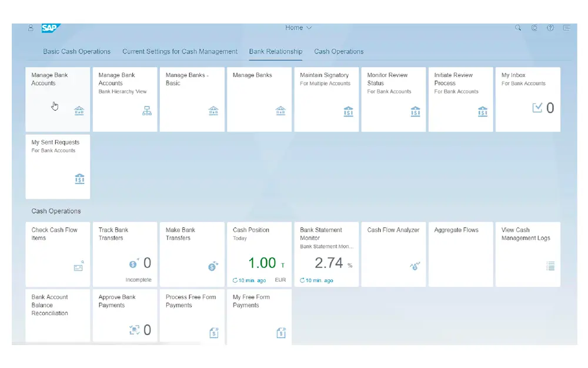Click refresh icon in Bank Statement Monitor tile

tap(302, 280)
